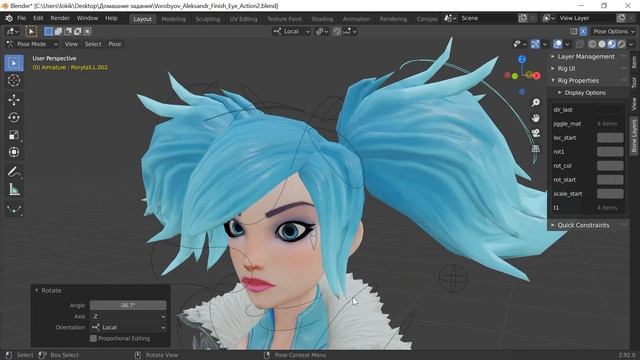Open the Select menu in viewport header
The width and height of the screenshot is (640, 360).
click(x=93, y=44)
